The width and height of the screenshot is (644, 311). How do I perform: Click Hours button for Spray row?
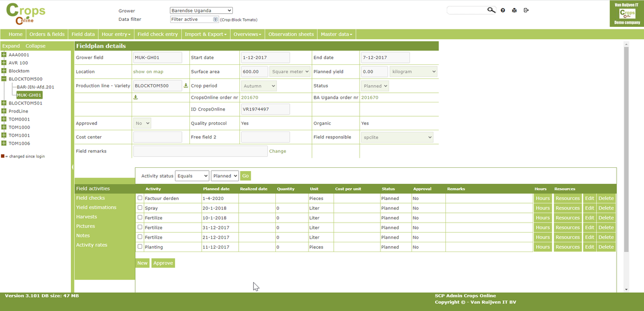pyautogui.click(x=543, y=208)
